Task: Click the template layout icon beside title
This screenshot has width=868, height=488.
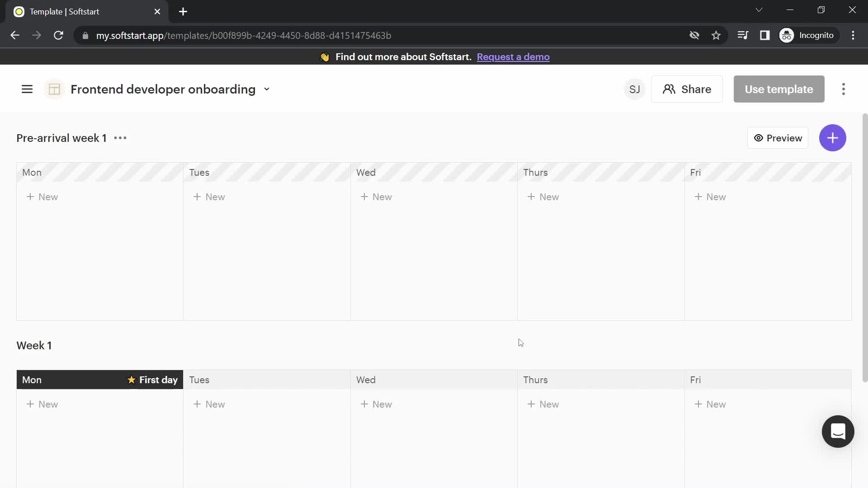Action: pyautogui.click(x=54, y=89)
